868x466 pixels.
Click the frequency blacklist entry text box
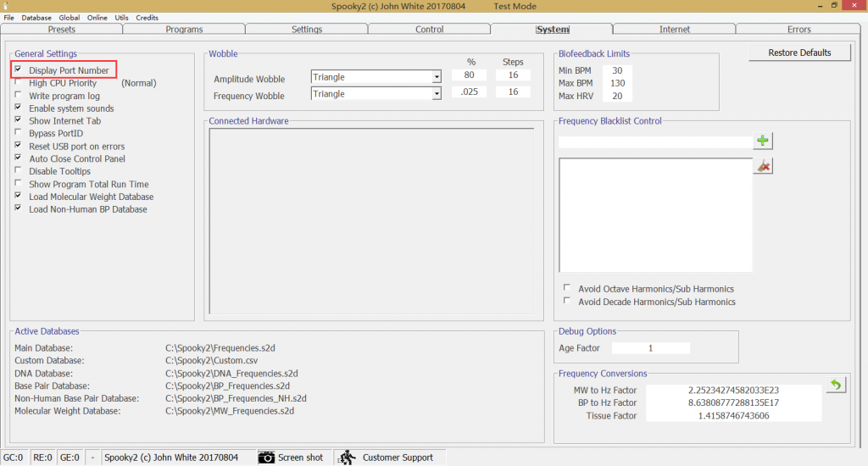point(654,141)
